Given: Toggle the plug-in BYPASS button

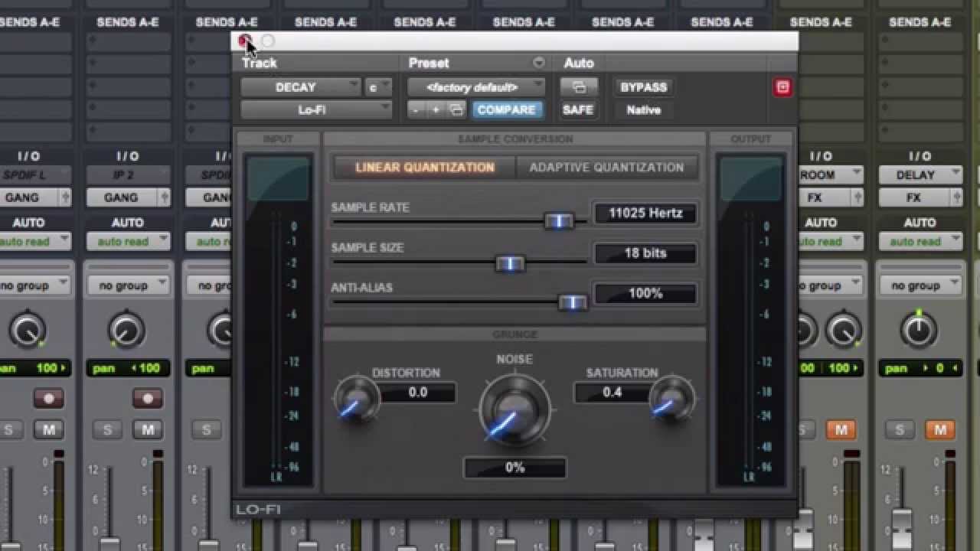Looking at the screenshot, I should [643, 87].
